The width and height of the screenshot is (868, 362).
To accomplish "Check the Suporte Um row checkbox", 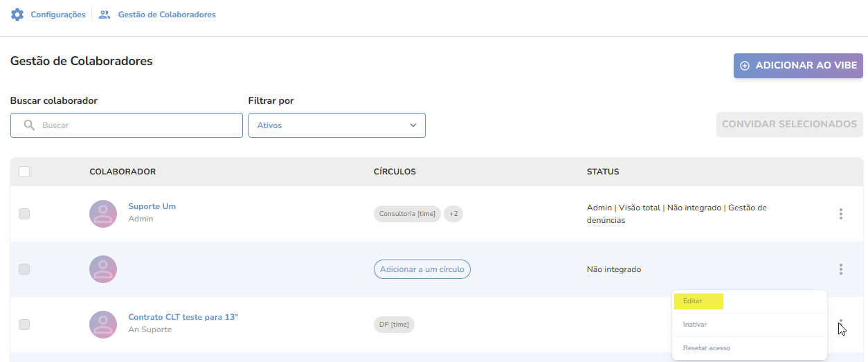I will point(24,214).
